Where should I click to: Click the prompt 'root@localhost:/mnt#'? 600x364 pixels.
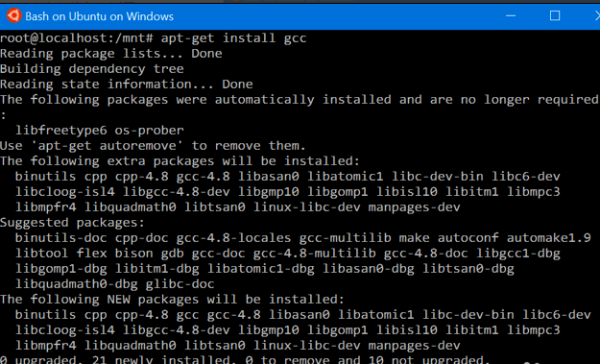point(77,38)
